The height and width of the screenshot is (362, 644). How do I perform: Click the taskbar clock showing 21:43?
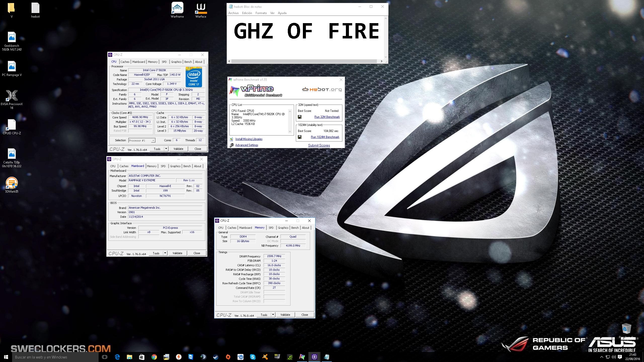(633, 357)
